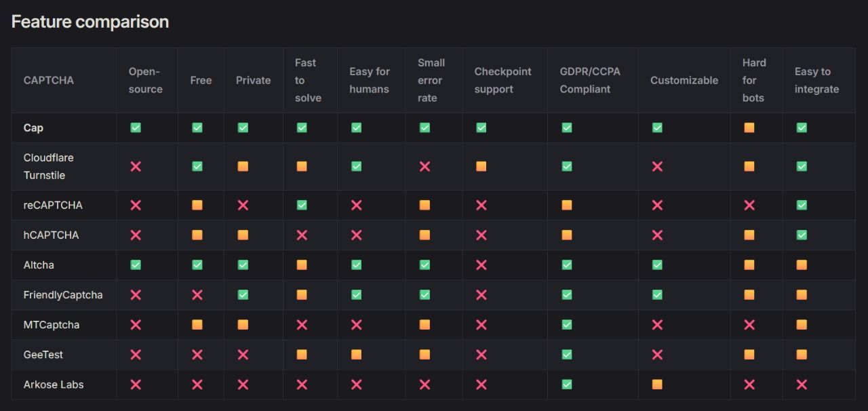Screen dimensions: 868x411
Task: Click Arkose Labs' orange Customizable square
Action: coord(657,385)
